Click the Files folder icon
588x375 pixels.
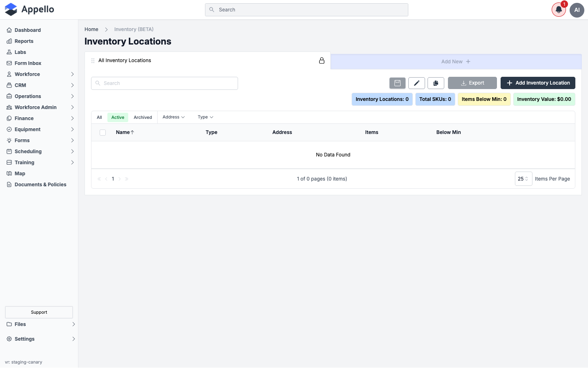[x=9, y=324]
